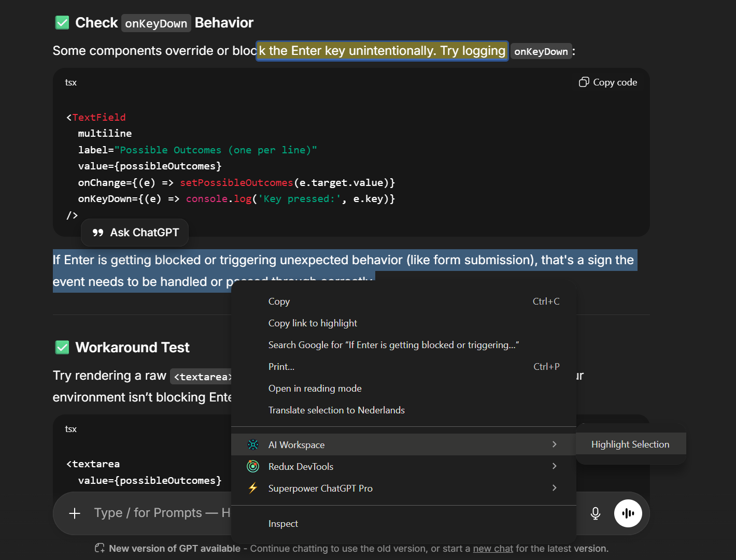Click the green checkmark next to Workaround Test
The width and height of the screenshot is (736, 560).
[62, 347]
